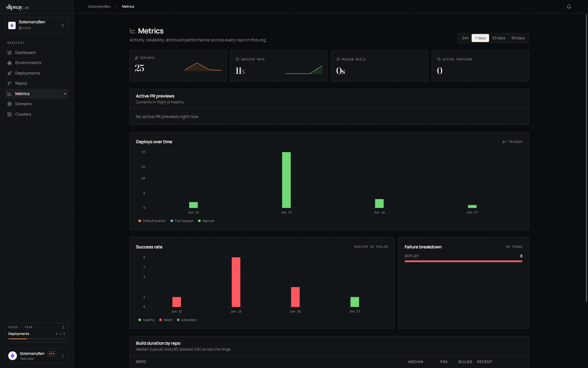Click the pull-request icon on Active Previews card

(439, 59)
